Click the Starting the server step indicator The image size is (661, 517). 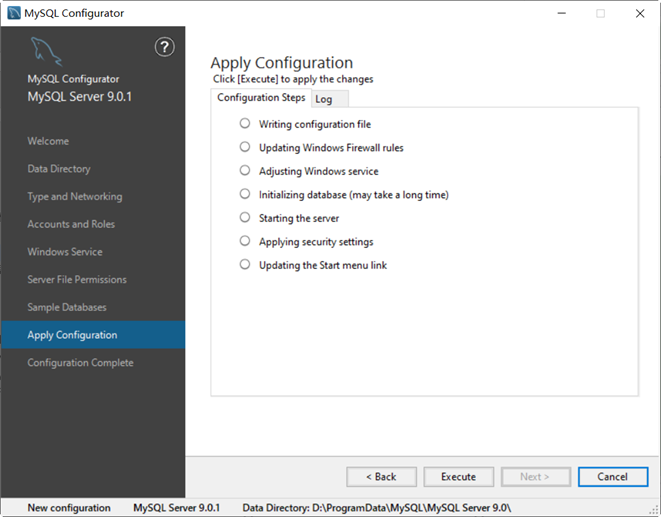click(245, 218)
